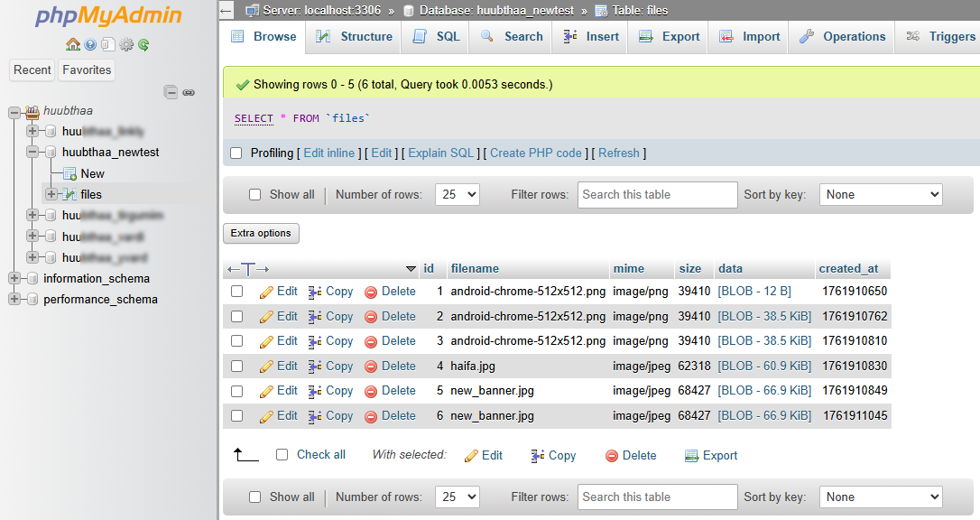This screenshot has height=520, width=980.
Task: Click the With selected pencil Edit icon
Action: pyautogui.click(x=471, y=456)
